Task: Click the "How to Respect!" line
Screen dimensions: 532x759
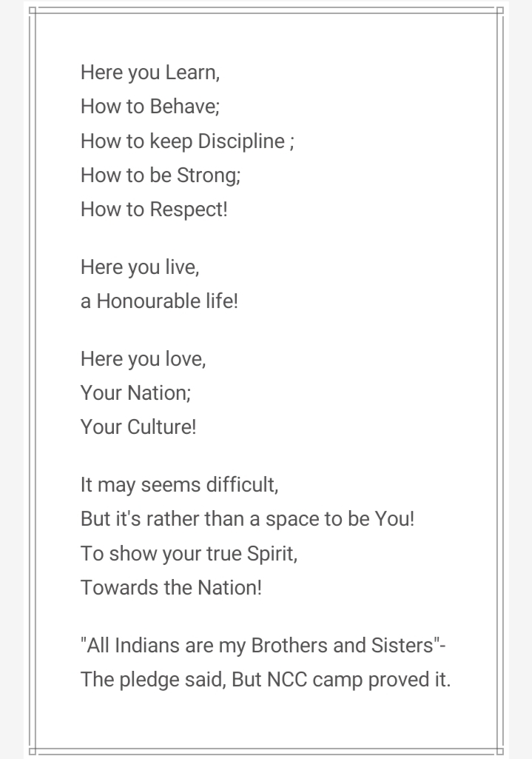Action: coord(154,209)
